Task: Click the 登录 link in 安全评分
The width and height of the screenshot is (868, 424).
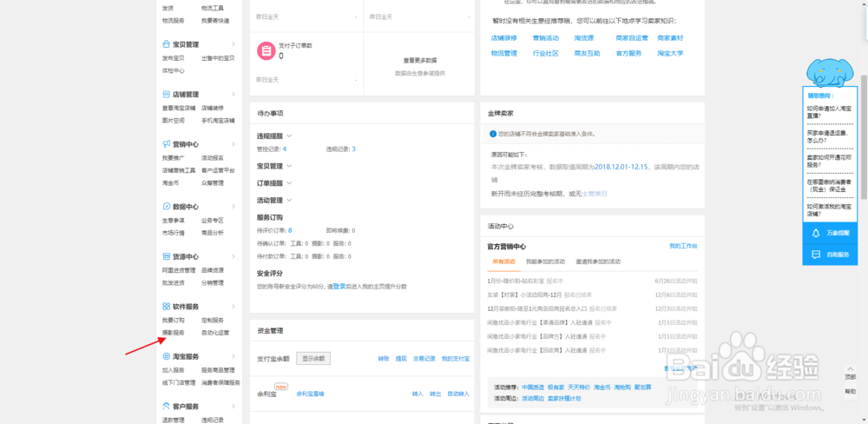Action: [x=339, y=287]
